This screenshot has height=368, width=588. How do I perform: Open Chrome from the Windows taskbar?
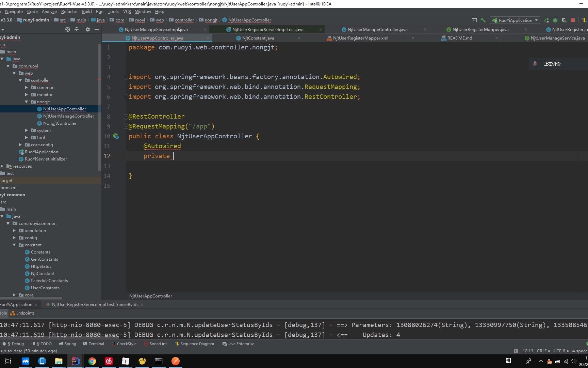[92, 361]
